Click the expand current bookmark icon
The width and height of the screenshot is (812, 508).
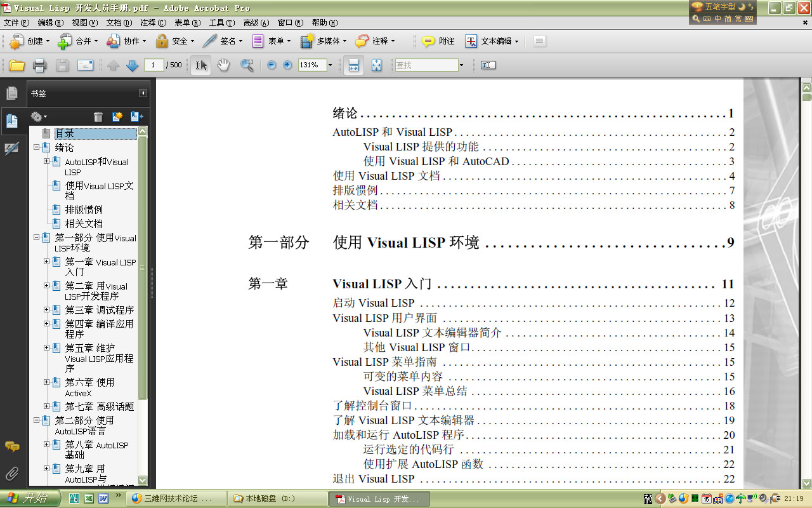(136, 116)
